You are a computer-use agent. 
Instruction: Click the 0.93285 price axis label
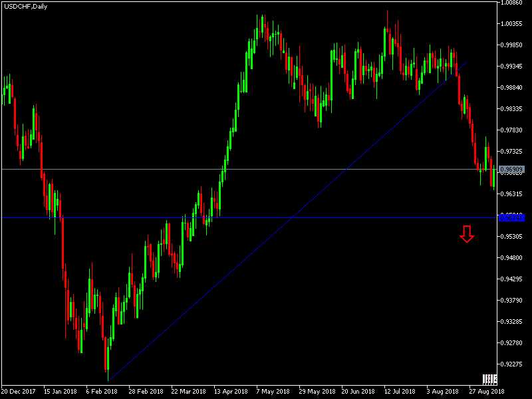(x=511, y=322)
